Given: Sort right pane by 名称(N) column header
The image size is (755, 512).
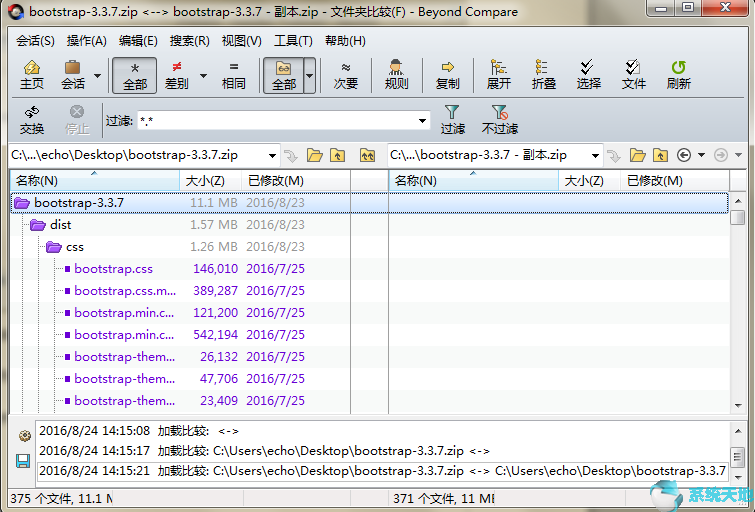Looking at the screenshot, I should [474, 181].
